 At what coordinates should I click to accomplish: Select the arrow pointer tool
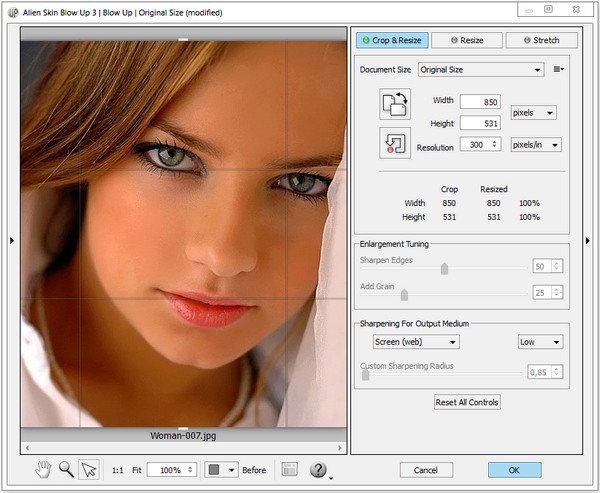[90, 469]
